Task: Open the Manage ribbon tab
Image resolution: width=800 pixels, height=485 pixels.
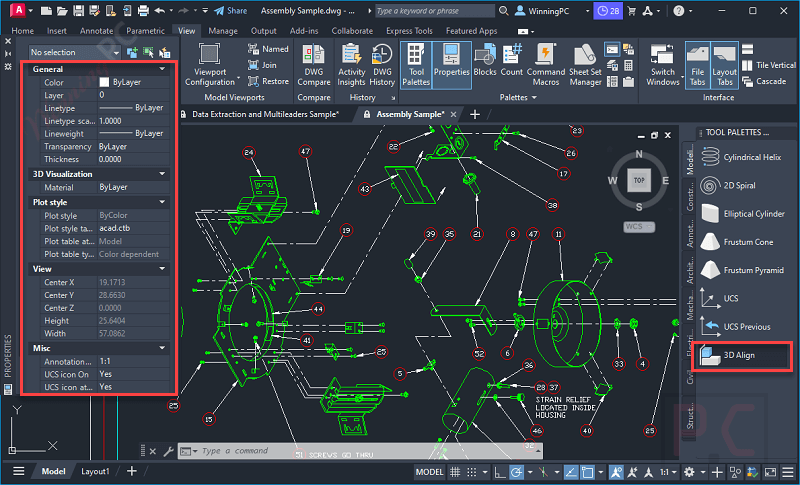Action: (x=223, y=31)
